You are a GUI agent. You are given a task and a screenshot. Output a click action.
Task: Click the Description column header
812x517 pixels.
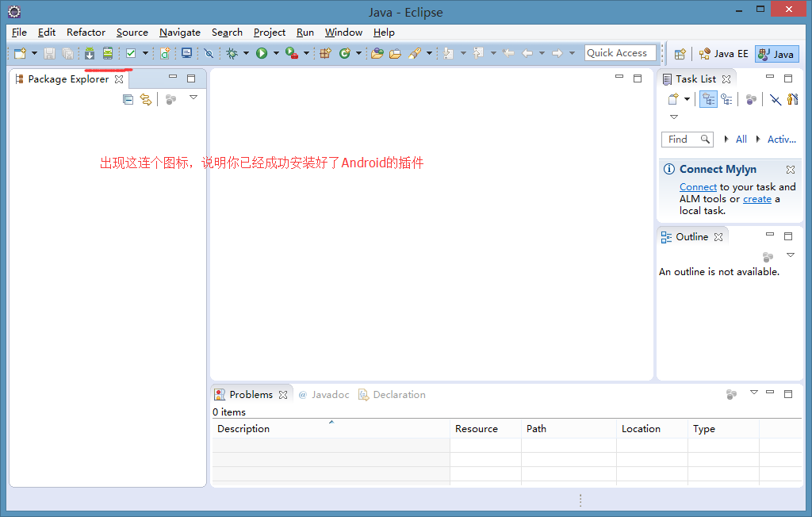point(243,429)
